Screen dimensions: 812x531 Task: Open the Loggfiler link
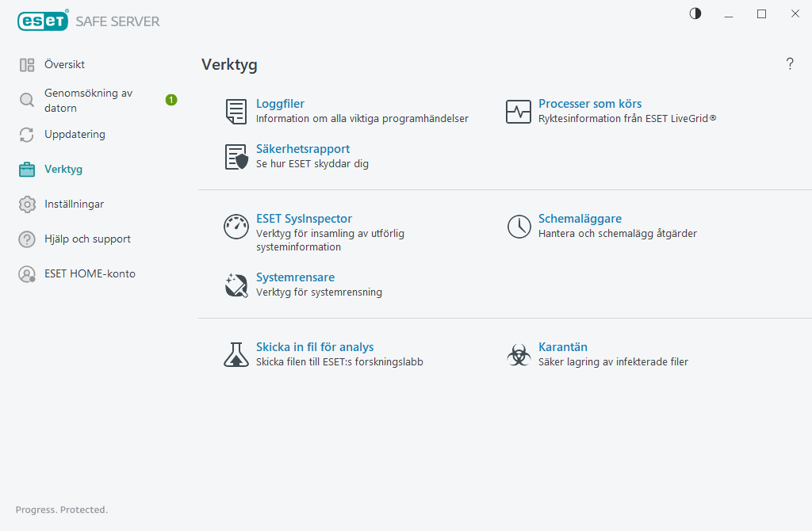280,104
